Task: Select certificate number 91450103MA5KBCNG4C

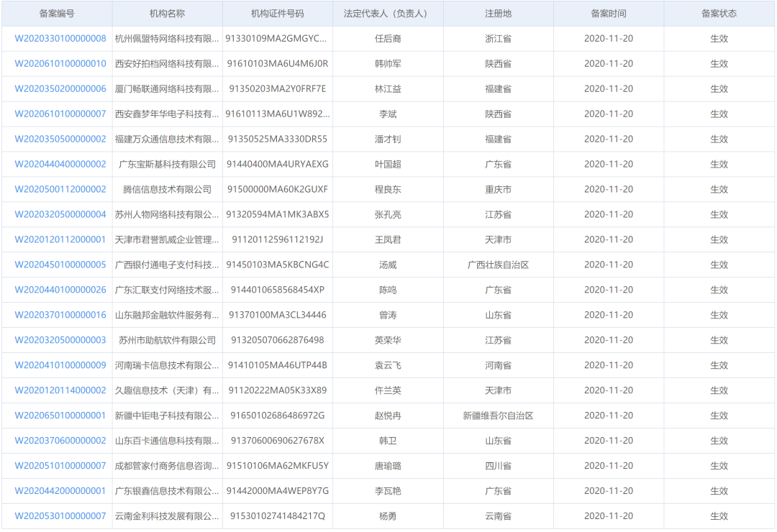Action: tap(278, 265)
